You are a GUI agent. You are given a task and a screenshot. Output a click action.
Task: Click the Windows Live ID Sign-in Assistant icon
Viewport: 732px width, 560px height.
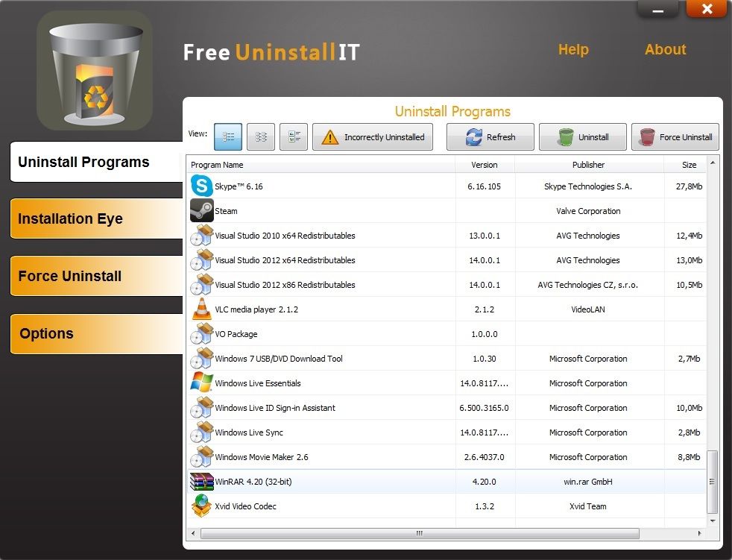pos(202,407)
